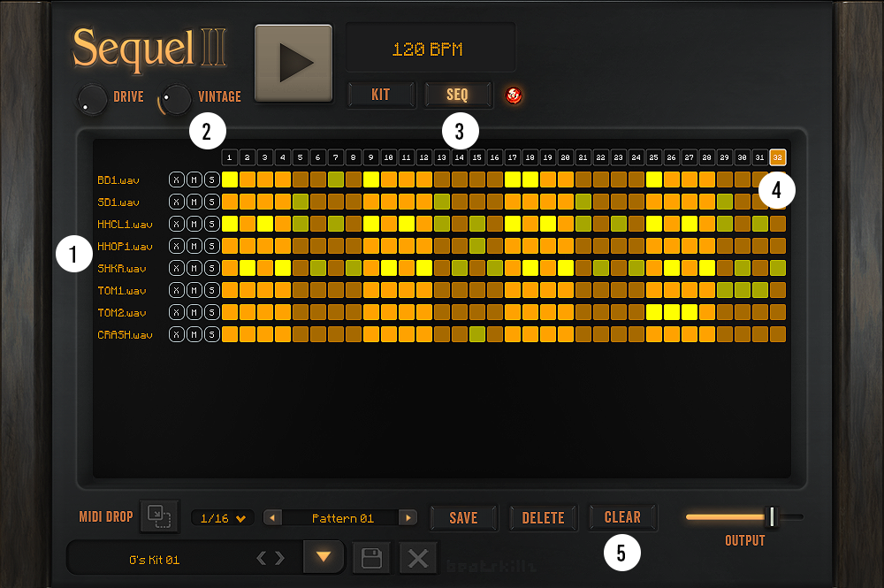Clear SD1.wav track with X icon
Image resolution: width=884 pixels, height=588 pixels.
[x=177, y=202]
